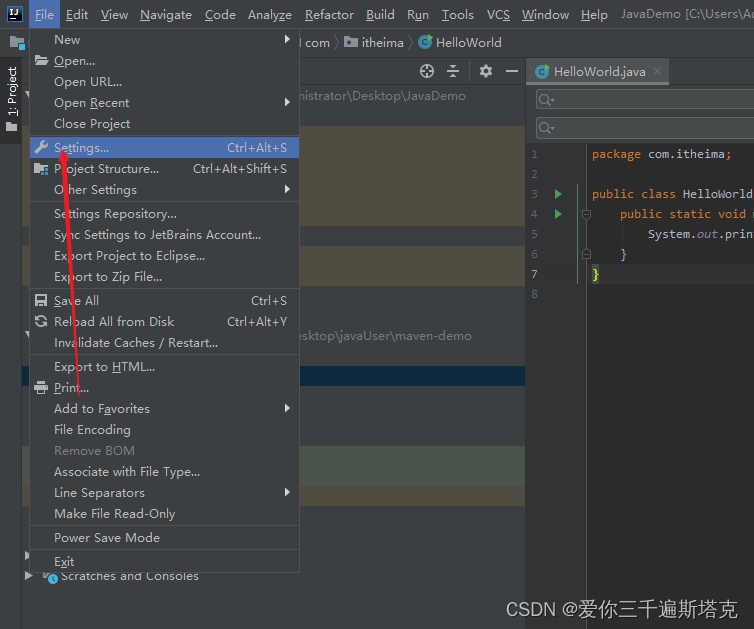The height and width of the screenshot is (629, 754).
Task: Click the run gutter arrow on line 4
Action: point(558,214)
